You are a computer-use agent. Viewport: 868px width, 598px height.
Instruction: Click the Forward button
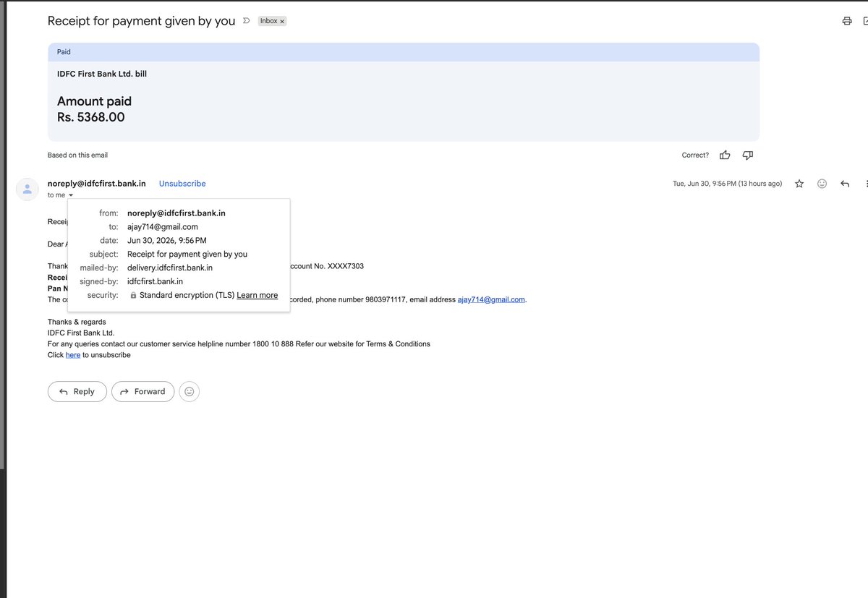143,391
